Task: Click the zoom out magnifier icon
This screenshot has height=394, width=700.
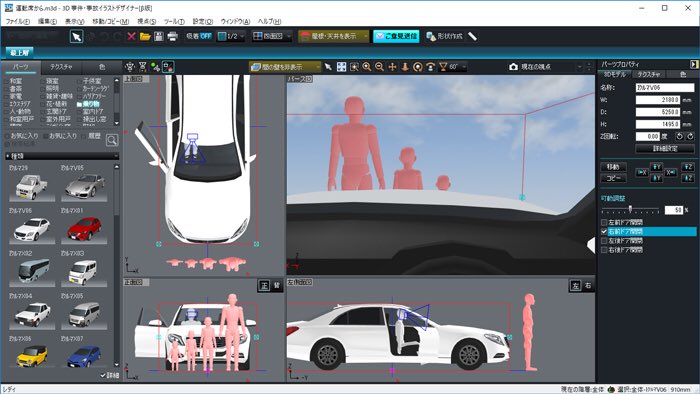Action: pos(379,67)
